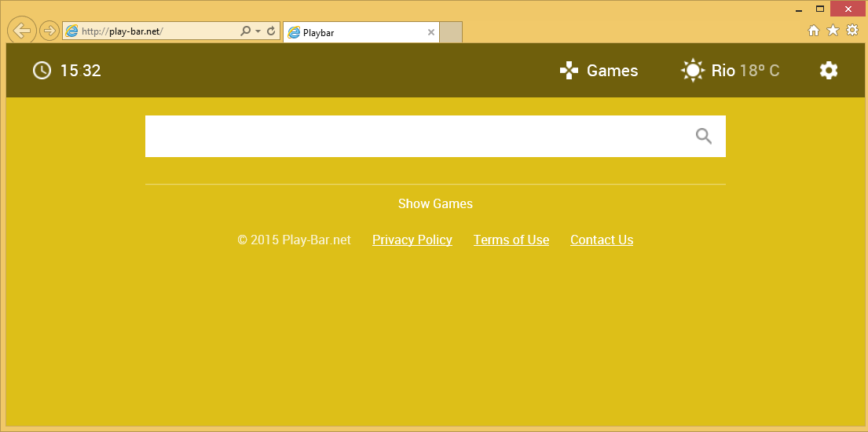The width and height of the screenshot is (868, 432).
Task: Open the address bar autocomplete dropdown arrow
Action: 258,31
